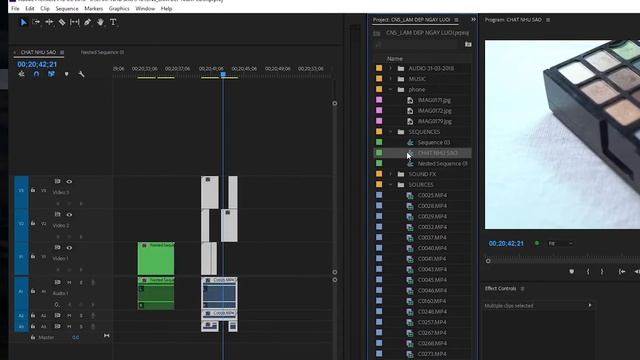Image resolution: width=640 pixels, height=360 pixels.
Task: Select the Hand tool
Action: pyautogui.click(x=100, y=22)
